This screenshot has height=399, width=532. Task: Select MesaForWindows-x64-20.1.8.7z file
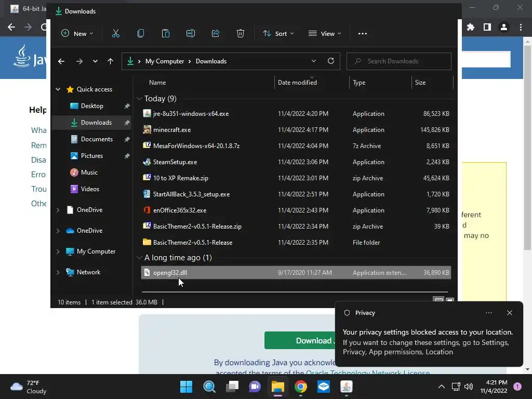tap(296, 146)
